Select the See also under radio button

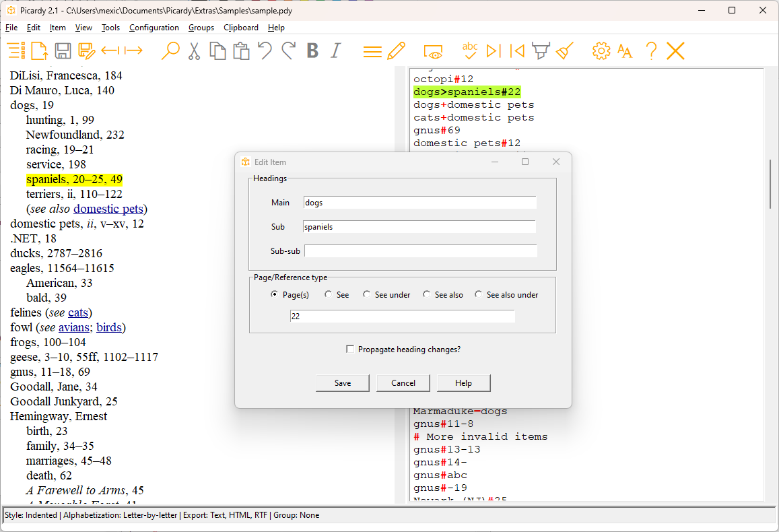pos(479,294)
